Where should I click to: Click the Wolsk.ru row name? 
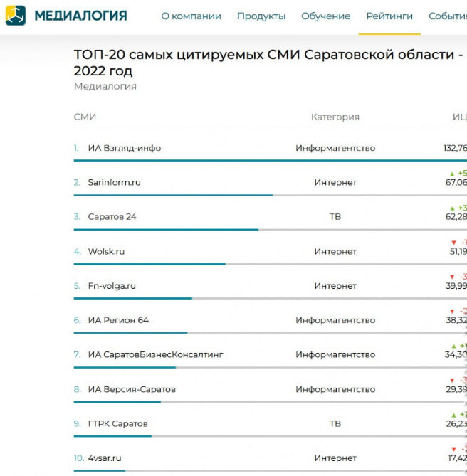106,251
